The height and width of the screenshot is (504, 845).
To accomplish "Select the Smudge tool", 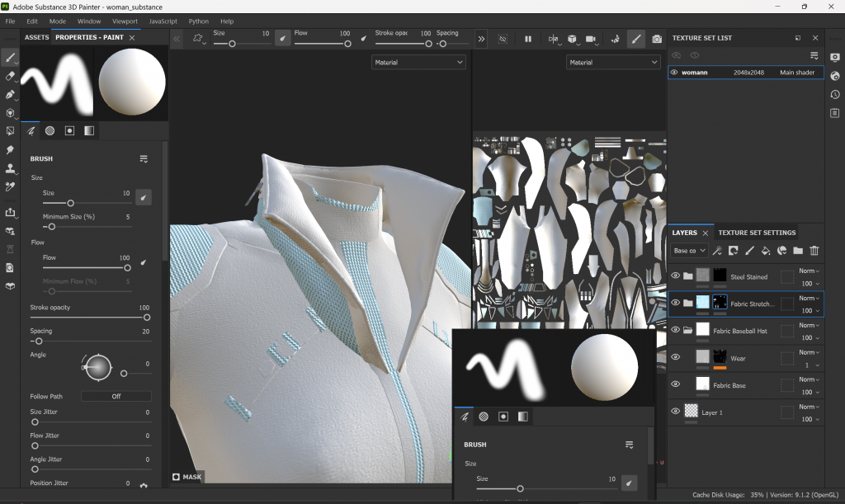I will coord(10,150).
